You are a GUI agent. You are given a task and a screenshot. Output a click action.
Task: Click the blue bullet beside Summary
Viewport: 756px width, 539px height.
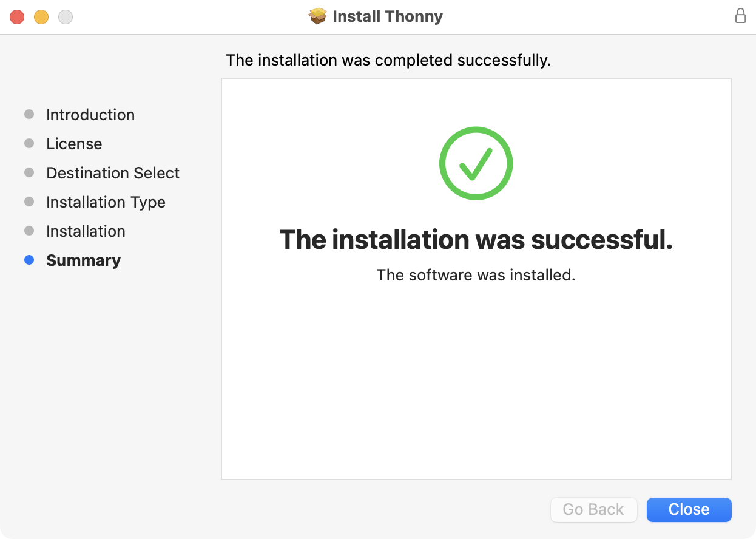coord(29,260)
